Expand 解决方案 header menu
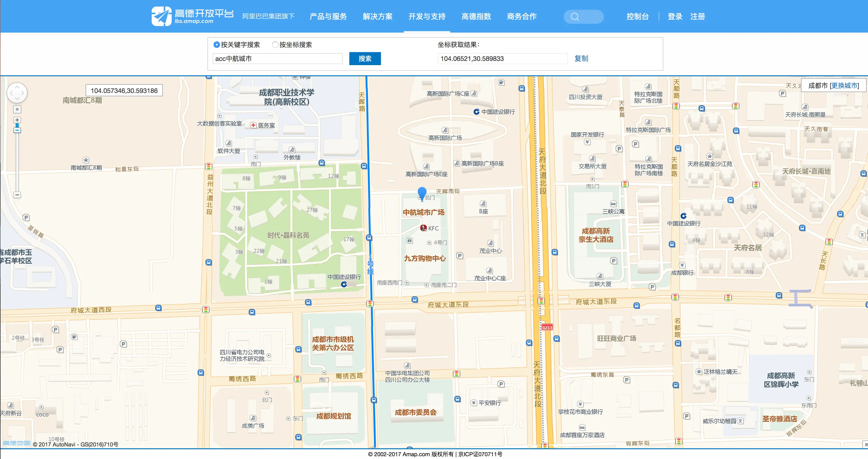868x459 pixels. point(377,17)
